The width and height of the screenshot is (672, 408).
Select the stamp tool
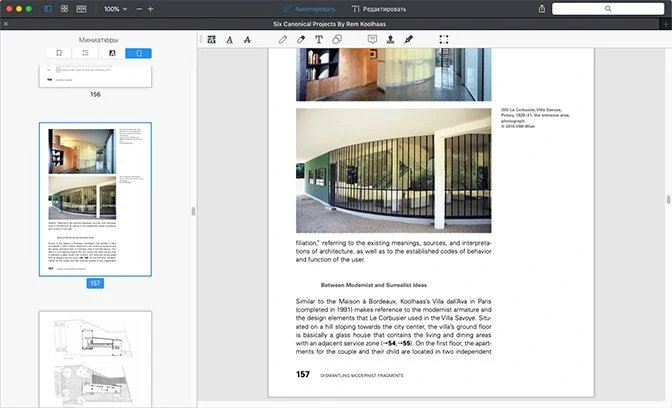tap(390, 40)
